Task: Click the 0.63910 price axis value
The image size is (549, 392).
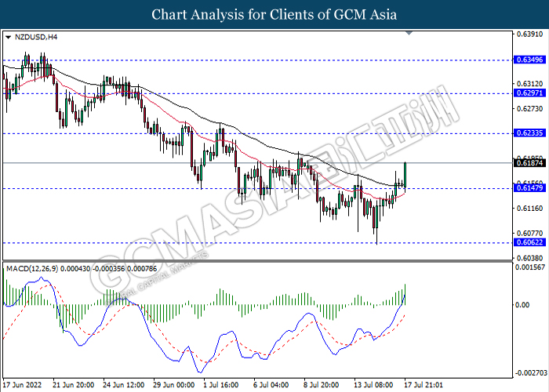Action: [x=529, y=34]
